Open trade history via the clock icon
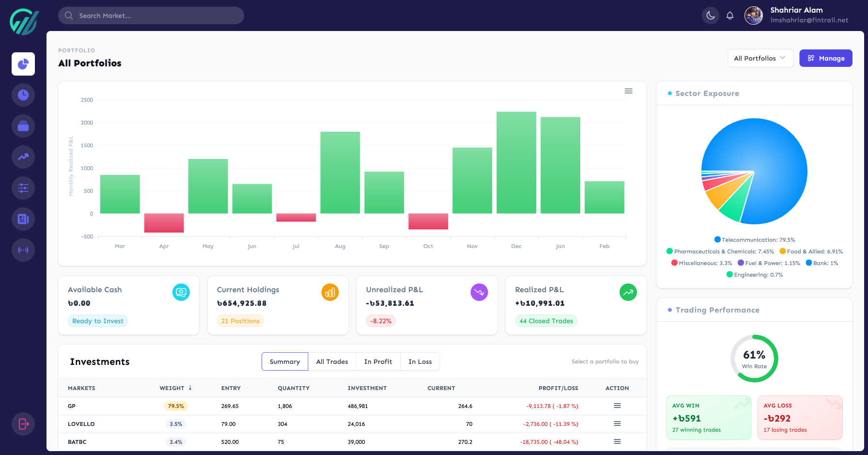 23,95
